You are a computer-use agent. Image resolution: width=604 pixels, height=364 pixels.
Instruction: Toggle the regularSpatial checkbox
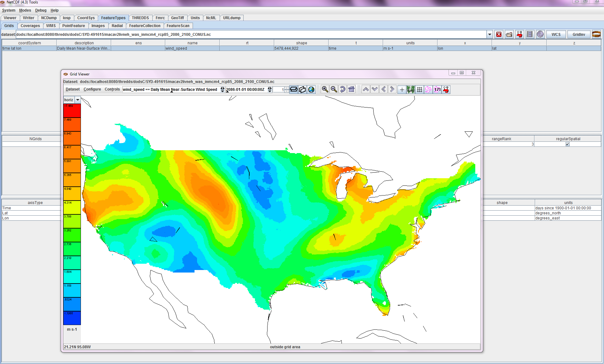coord(567,144)
